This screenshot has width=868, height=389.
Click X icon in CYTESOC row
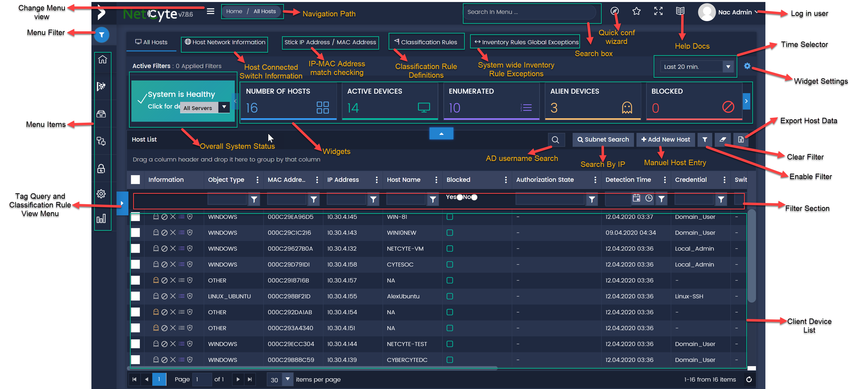[x=173, y=264]
